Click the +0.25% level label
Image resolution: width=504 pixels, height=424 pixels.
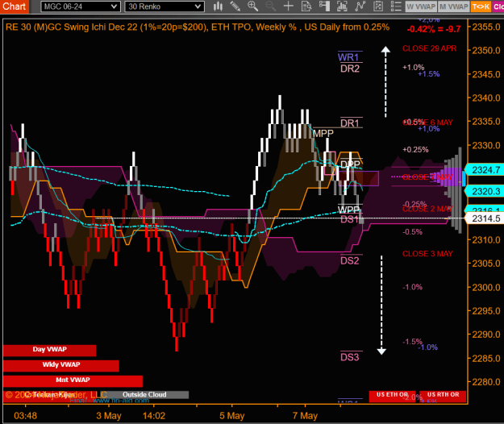coord(415,150)
